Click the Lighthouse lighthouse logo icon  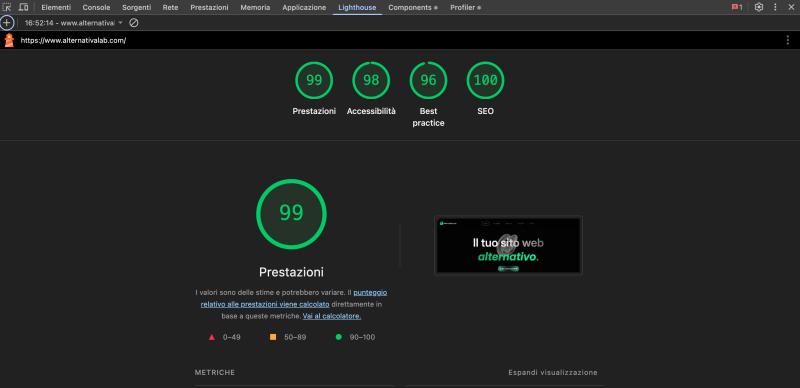click(9, 40)
